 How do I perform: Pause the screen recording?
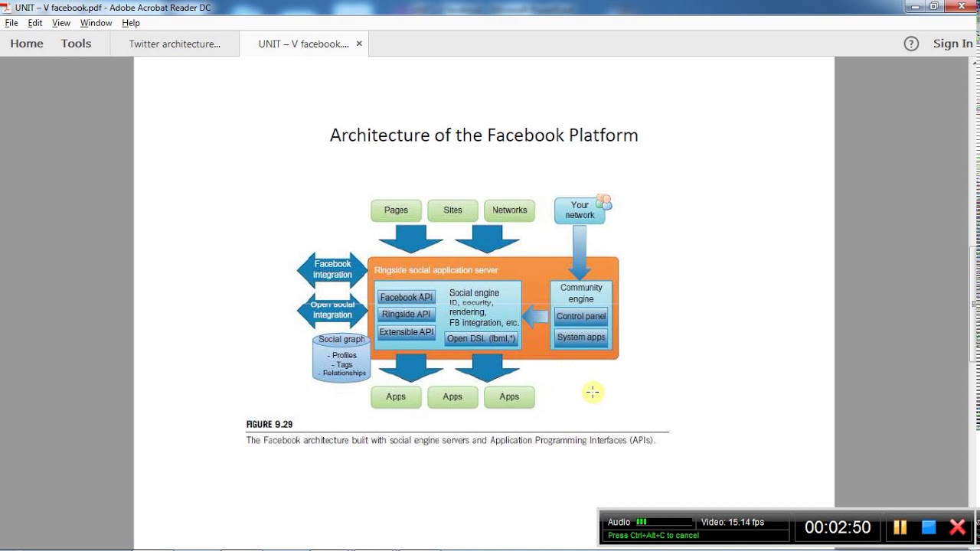click(900, 527)
